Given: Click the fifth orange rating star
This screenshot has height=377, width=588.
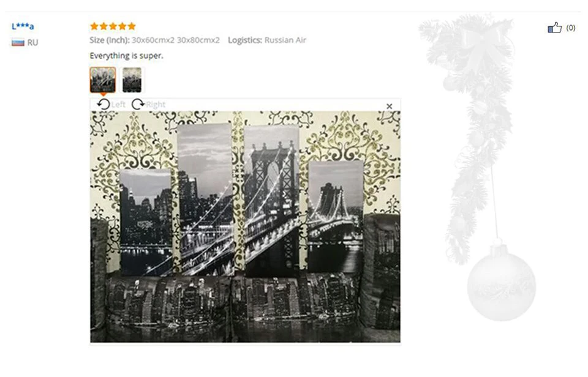Looking at the screenshot, I should pyautogui.click(x=132, y=26).
